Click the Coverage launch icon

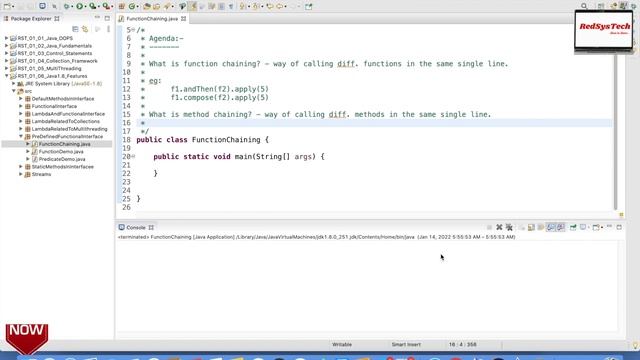click(x=93, y=6)
